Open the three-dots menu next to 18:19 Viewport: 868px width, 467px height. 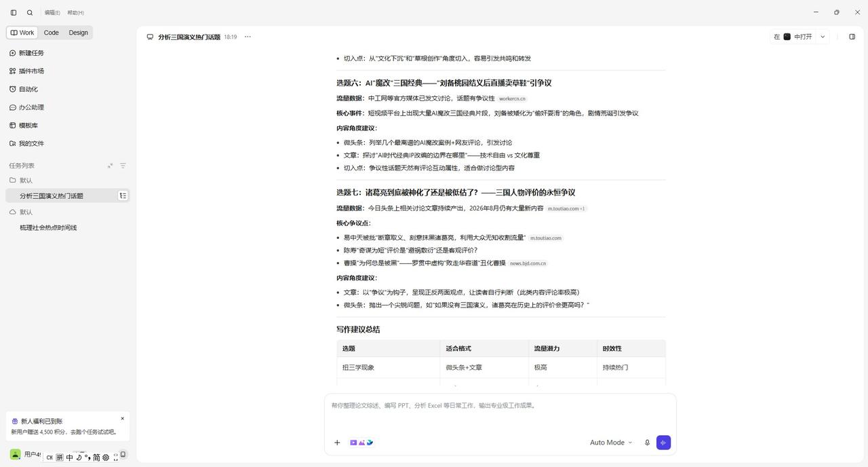point(248,37)
